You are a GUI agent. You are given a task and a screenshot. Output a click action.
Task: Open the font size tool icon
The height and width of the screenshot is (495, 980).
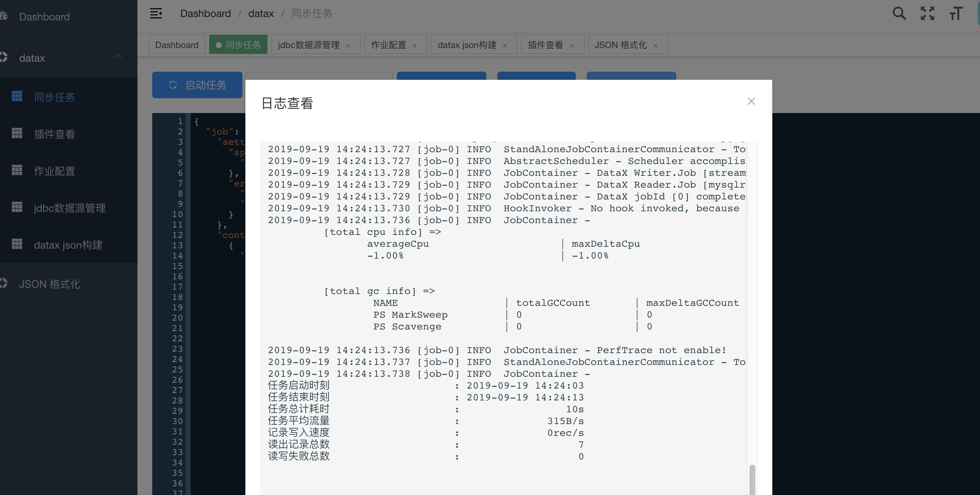(956, 14)
